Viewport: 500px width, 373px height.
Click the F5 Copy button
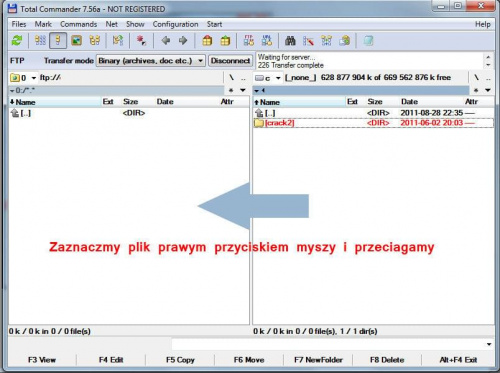[180, 360]
